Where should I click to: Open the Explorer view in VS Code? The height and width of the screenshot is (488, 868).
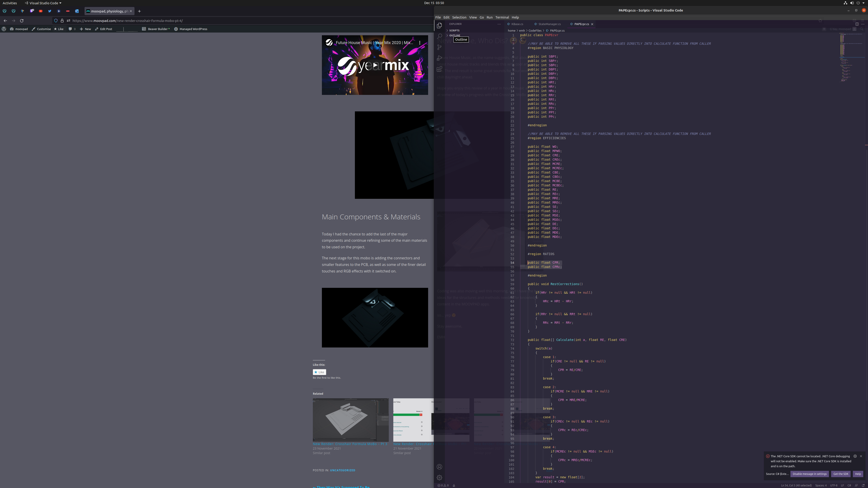pos(439,26)
